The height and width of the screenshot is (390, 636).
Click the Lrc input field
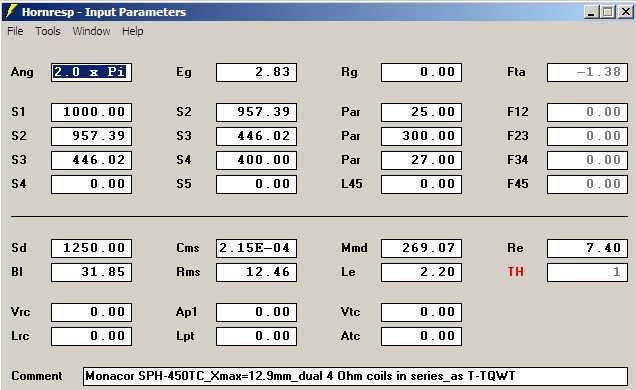(91, 336)
